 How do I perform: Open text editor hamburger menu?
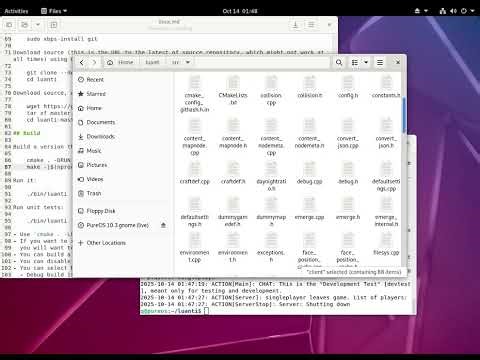[311, 25]
